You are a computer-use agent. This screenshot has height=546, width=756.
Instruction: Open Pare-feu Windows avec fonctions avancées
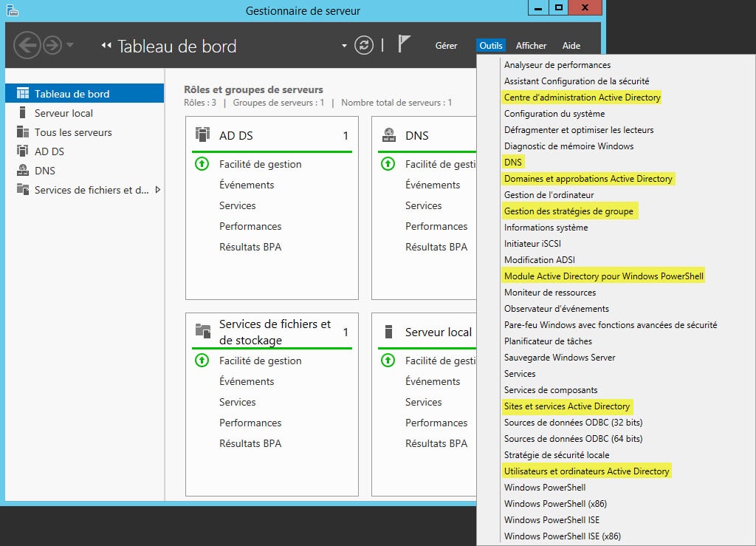(x=611, y=324)
